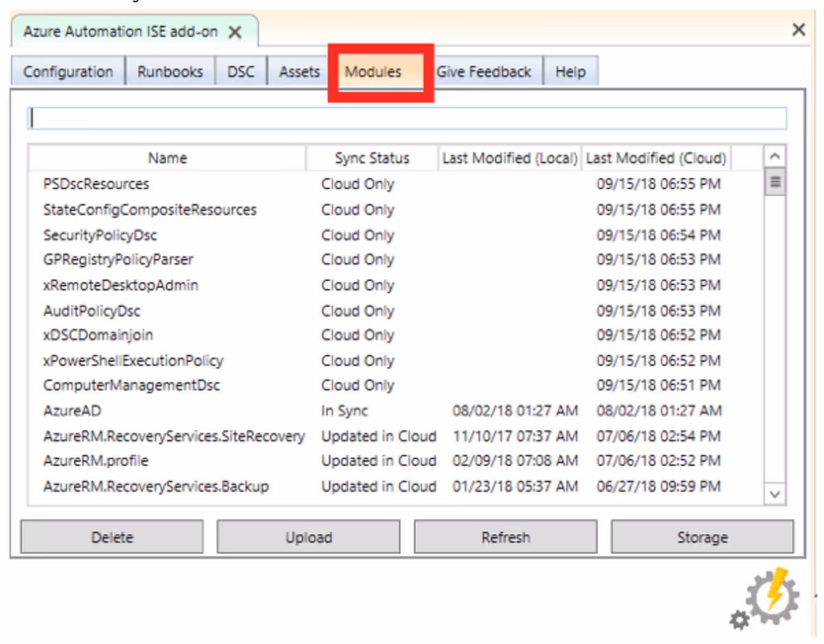
Task: Click local date 02/09/18 07:08 AM
Action: coord(515,460)
